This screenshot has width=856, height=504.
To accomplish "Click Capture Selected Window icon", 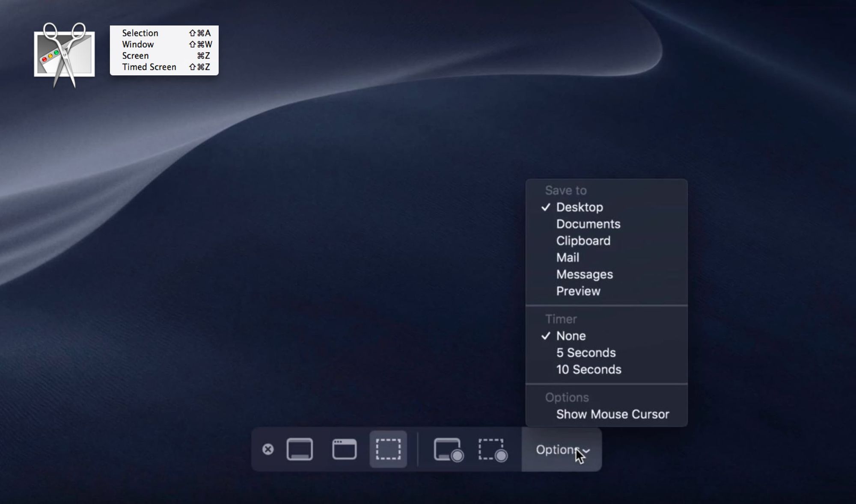I will tap(345, 449).
